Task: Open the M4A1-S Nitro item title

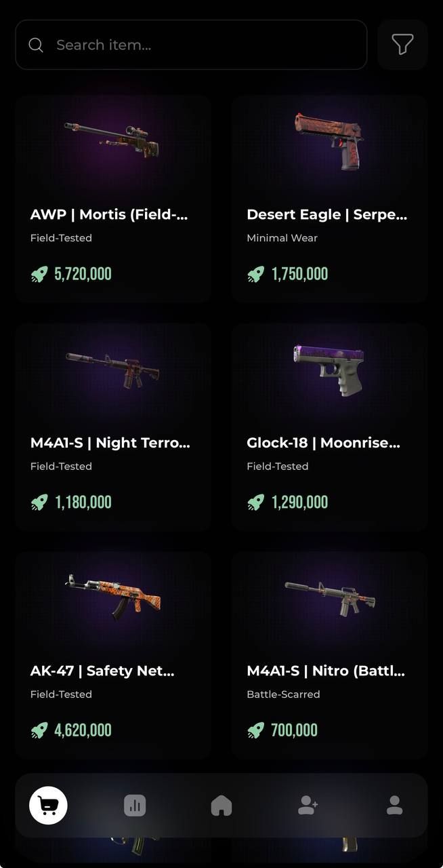Action: pyautogui.click(x=326, y=671)
